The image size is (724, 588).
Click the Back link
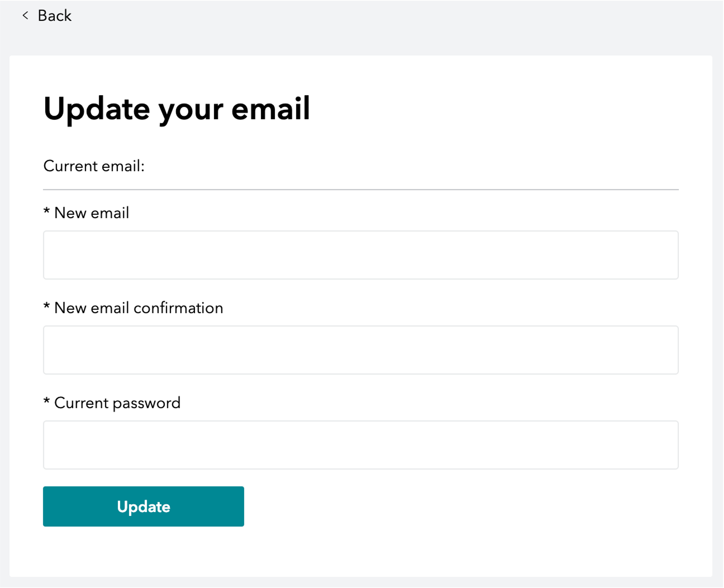55,15
